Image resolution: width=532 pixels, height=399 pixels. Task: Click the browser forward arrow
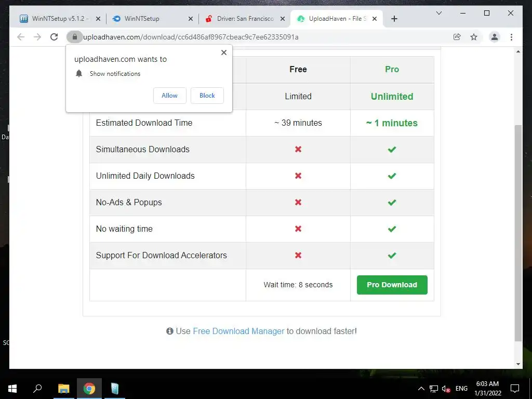pyautogui.click(x=37, y=37)
